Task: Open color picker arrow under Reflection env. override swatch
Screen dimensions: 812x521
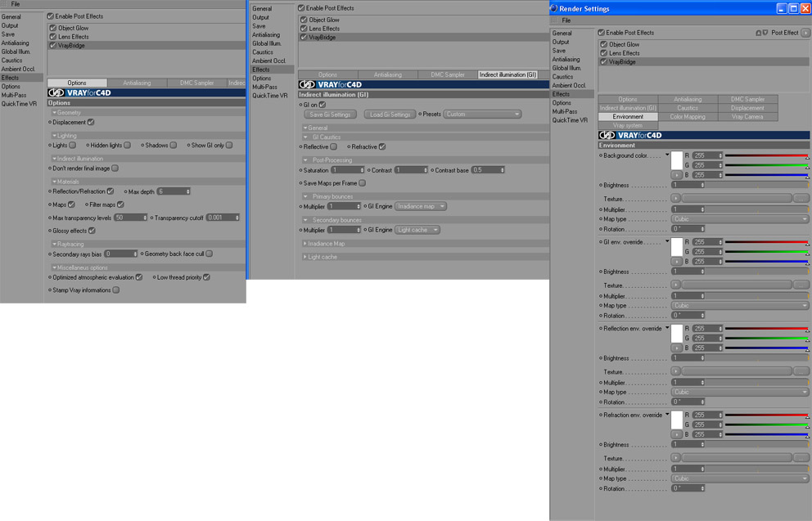Action: pos(676,348)
